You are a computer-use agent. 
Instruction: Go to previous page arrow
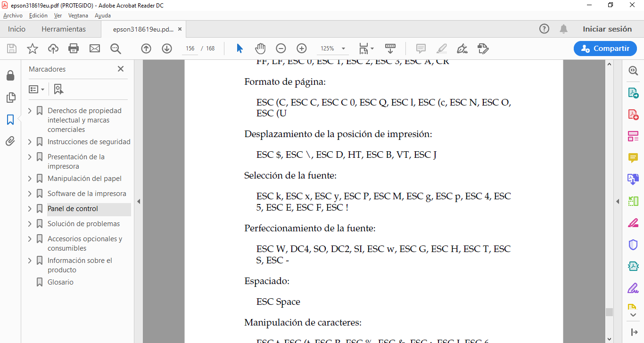[146, 49]
